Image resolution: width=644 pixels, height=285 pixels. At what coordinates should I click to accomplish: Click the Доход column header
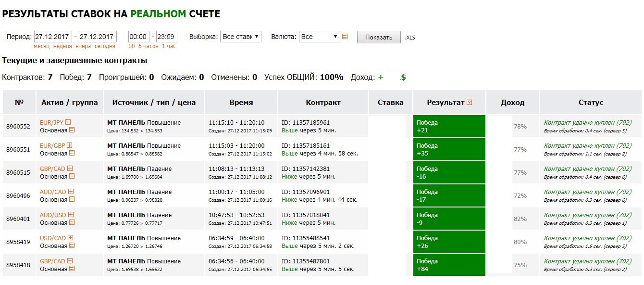[x=513, y=103]
